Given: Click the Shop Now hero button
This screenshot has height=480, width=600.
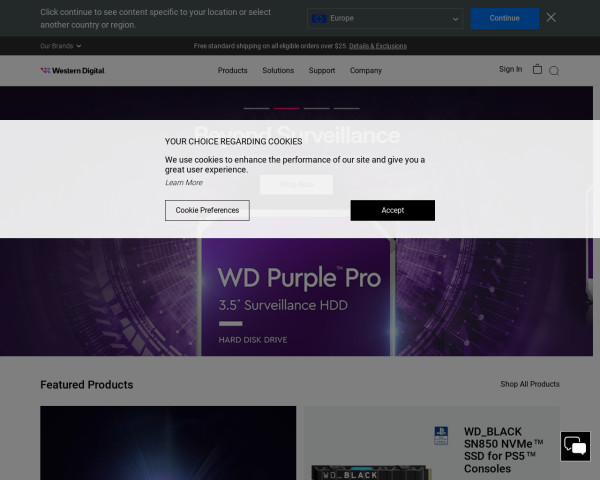Looking at the screenshot, I should point(296,184).
